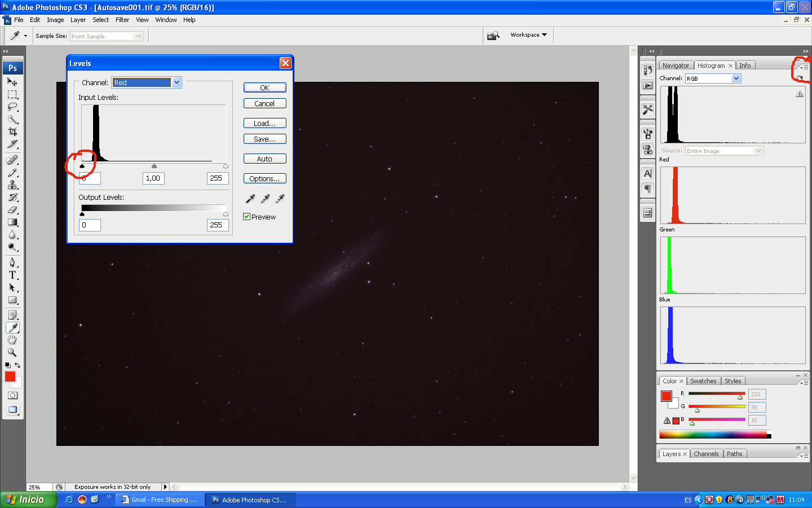Click Cancel in the Levels dialog

(264, 103)
